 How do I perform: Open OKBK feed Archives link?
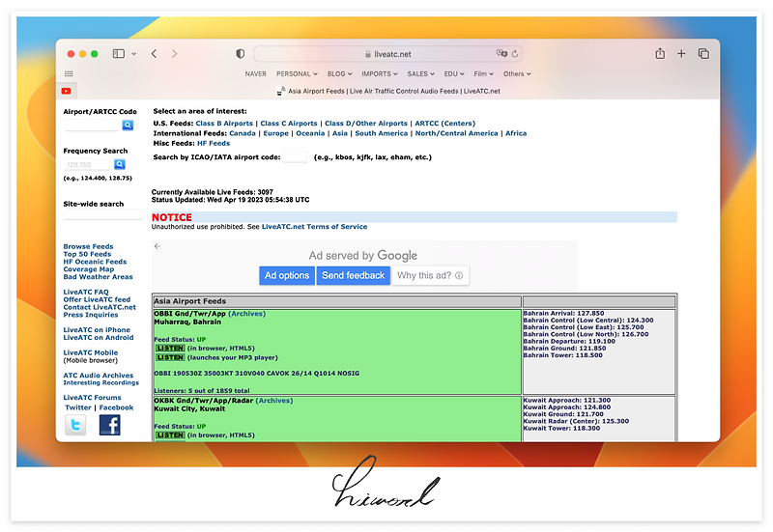coord(274,401)
